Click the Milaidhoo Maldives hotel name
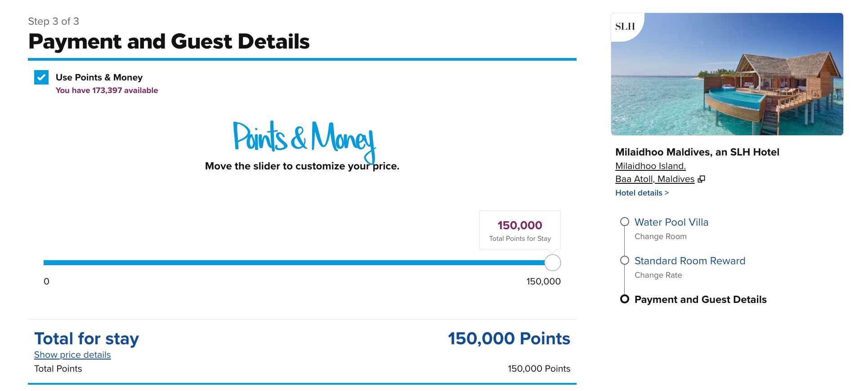 click(x=698, y=152)
